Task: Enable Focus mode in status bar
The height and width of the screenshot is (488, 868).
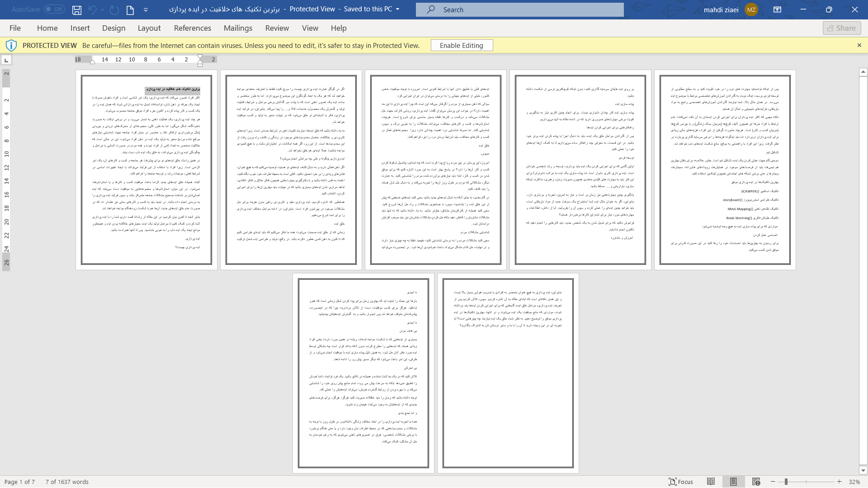Action: (x=681, y=482)
